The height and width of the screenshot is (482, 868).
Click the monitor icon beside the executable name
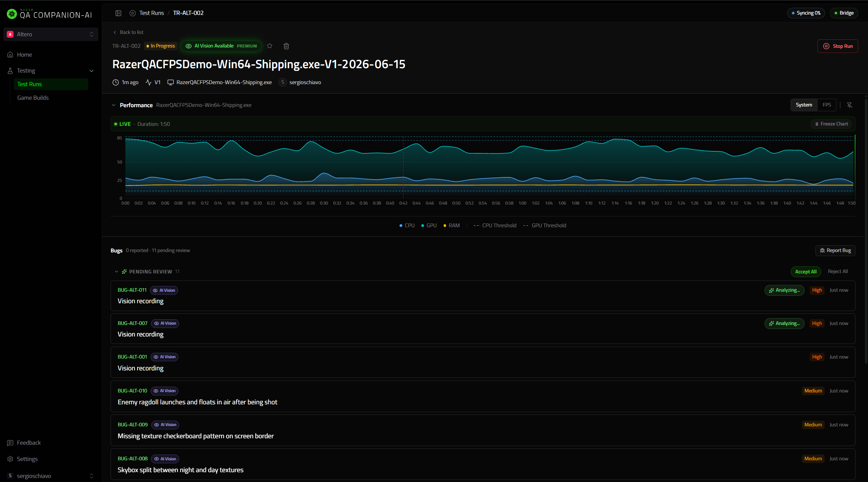pyautogui.click(x=171, y=82)
